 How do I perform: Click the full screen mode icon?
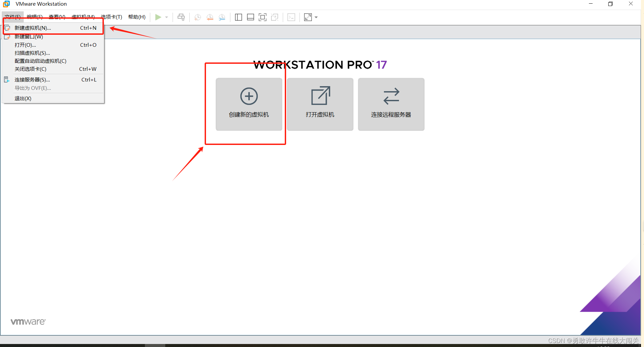tap(263, 17)
